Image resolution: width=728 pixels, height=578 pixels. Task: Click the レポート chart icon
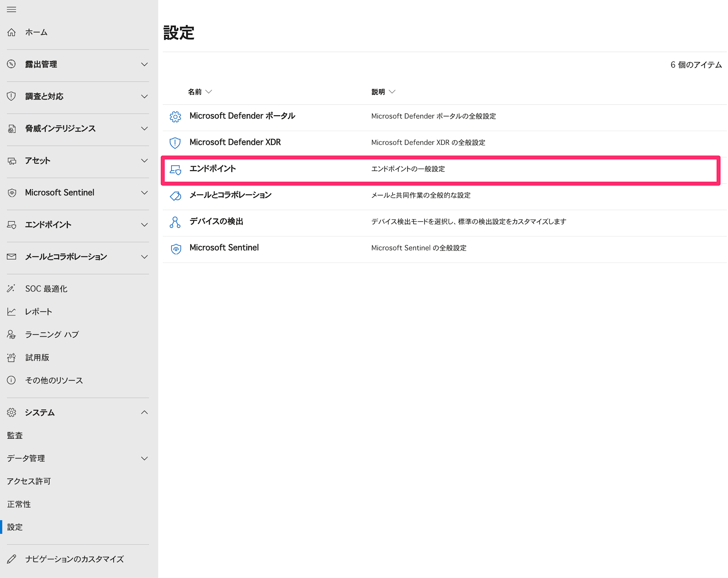point(12,312)
